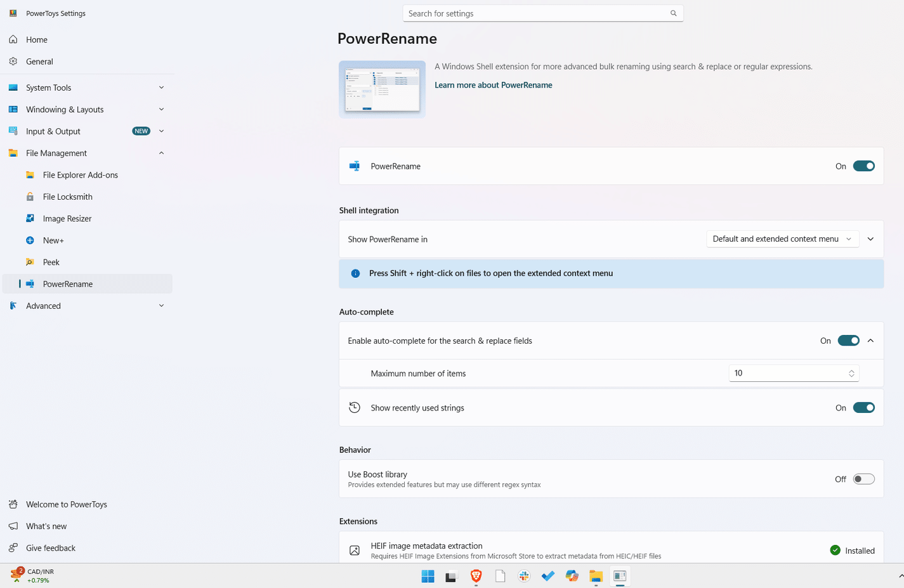The width and height of the screenshot is (904, 588).
Task: Open the Home page
Action: point(87,39)
